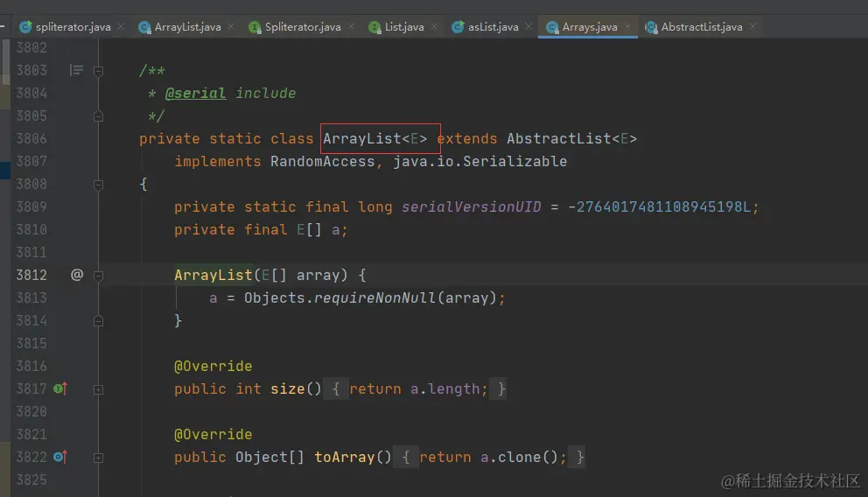Click the a.clone() call
The width and height of the screenshot is (868, 497).
pos(519,457)
